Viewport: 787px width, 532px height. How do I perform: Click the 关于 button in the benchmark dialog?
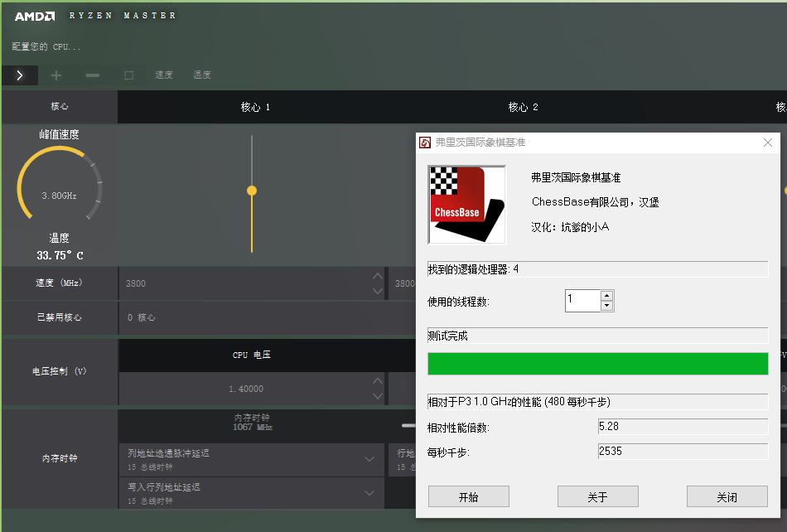pos(597,496)
